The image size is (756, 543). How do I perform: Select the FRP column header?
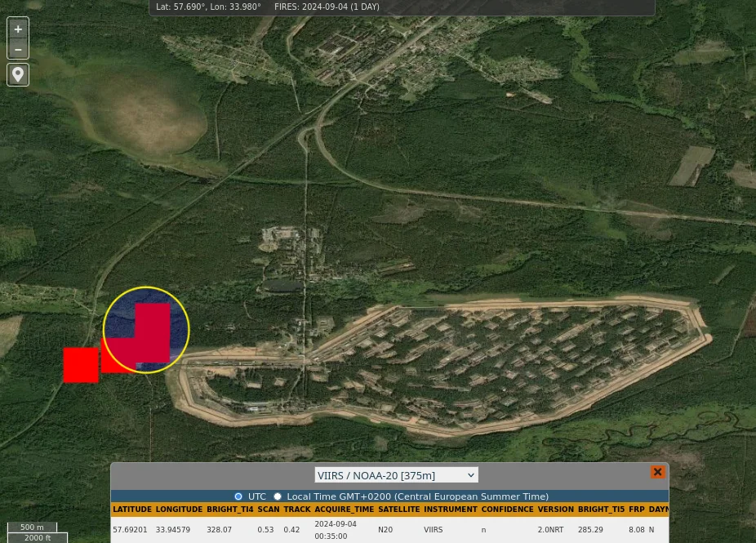[637, 510]
